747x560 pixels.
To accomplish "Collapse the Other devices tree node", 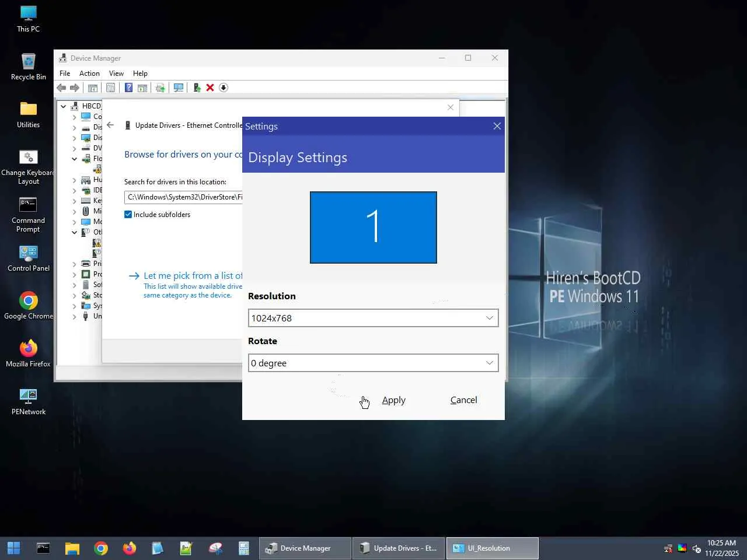I will point(74,232).
